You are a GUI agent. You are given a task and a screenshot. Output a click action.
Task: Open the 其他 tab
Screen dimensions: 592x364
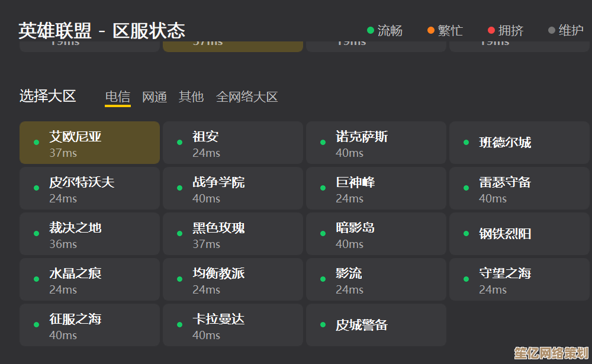(x=191, y=96)
